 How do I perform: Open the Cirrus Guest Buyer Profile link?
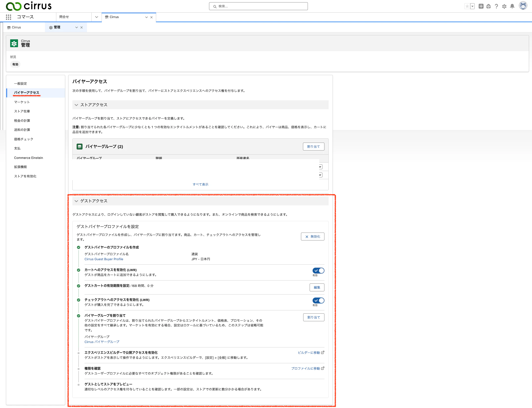(104, 259)
